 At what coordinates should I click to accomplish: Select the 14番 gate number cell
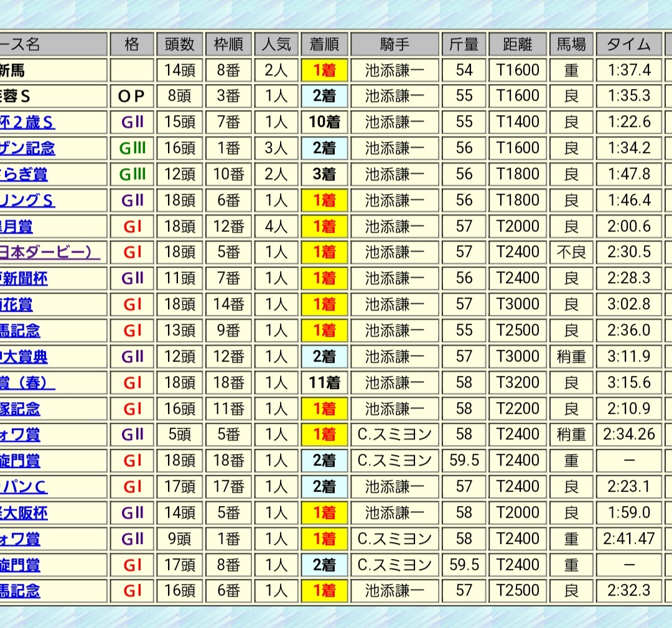(x=228, y=305)
